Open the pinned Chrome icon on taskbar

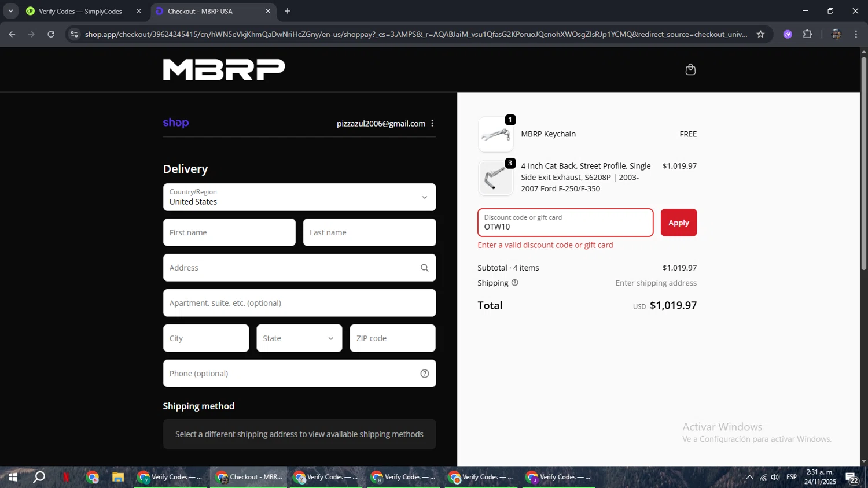pos(93,477)
